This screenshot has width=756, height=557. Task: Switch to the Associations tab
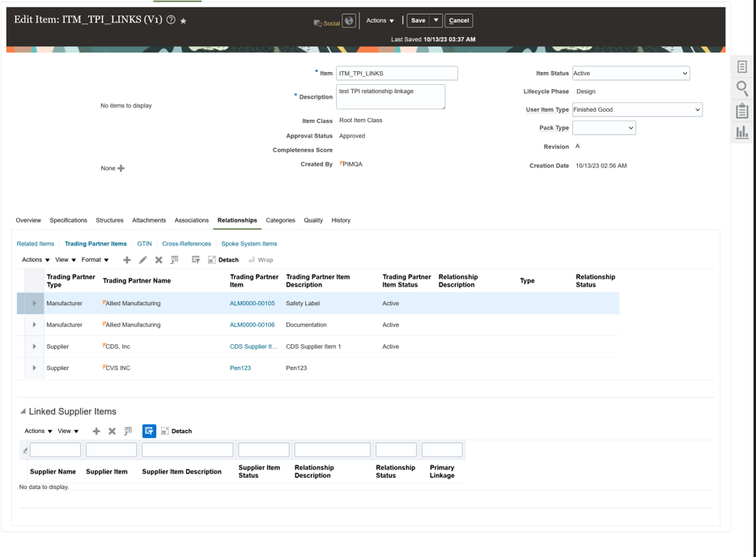[x=191, y=220]
